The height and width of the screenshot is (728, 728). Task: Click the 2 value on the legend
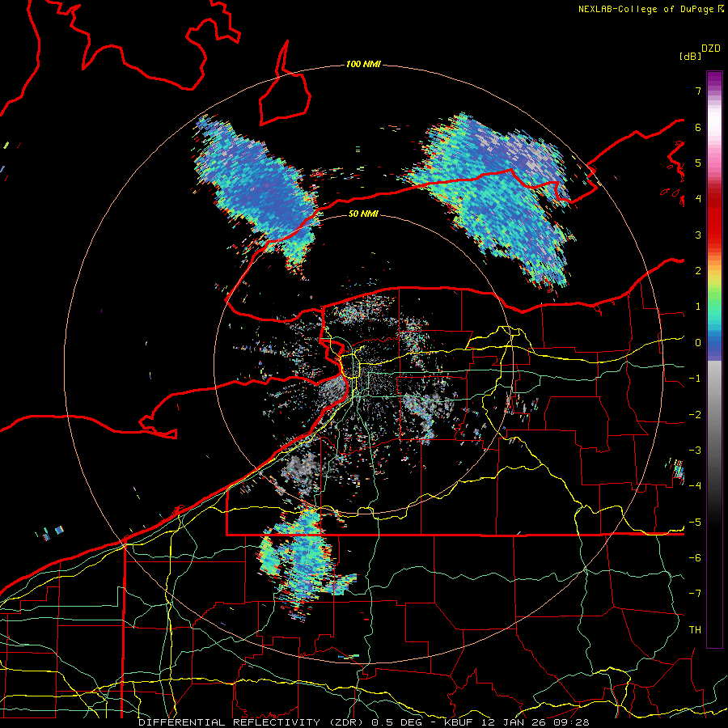[x=698, y=271]
